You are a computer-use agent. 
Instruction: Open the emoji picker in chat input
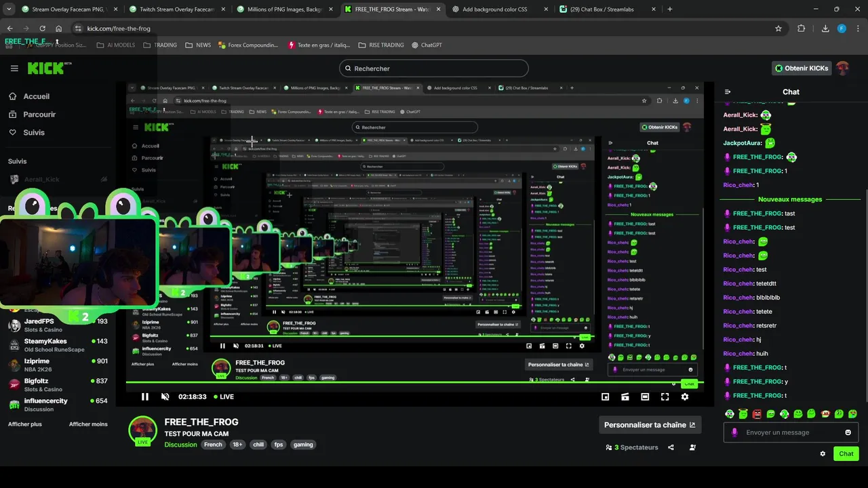[848, 432]
